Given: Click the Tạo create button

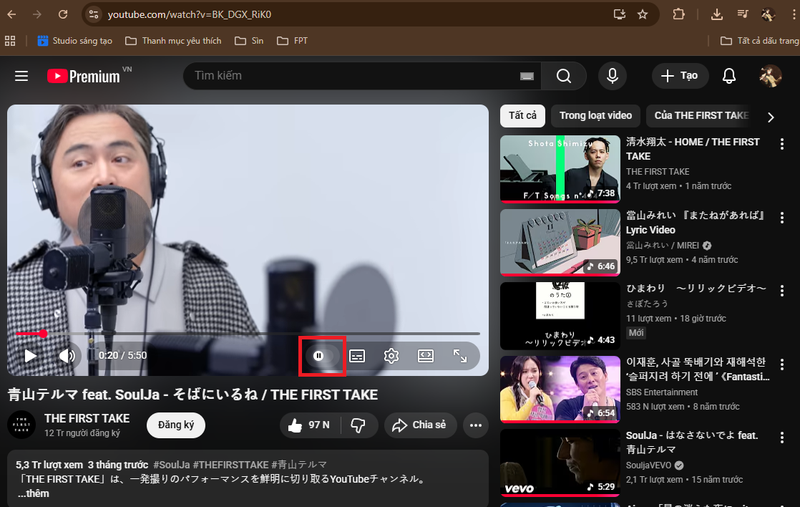Looking at the screenshot, I should [x=680, y=76].
